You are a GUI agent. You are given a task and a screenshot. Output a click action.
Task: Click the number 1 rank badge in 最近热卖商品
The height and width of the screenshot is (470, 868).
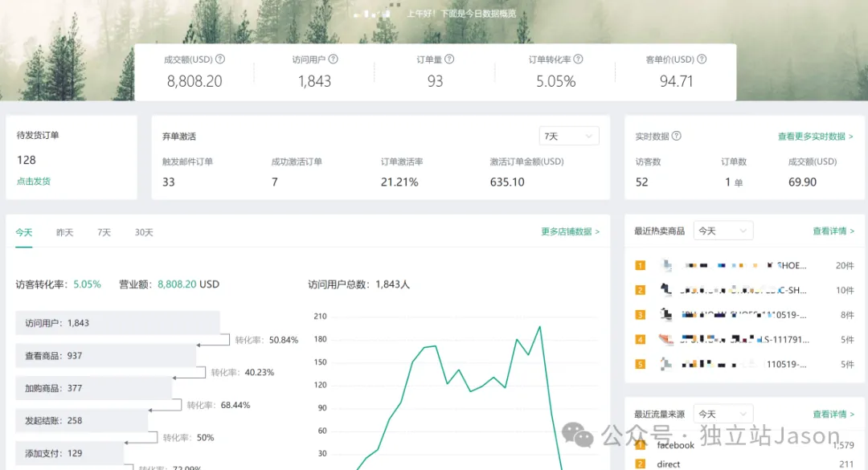pos(641,265)
